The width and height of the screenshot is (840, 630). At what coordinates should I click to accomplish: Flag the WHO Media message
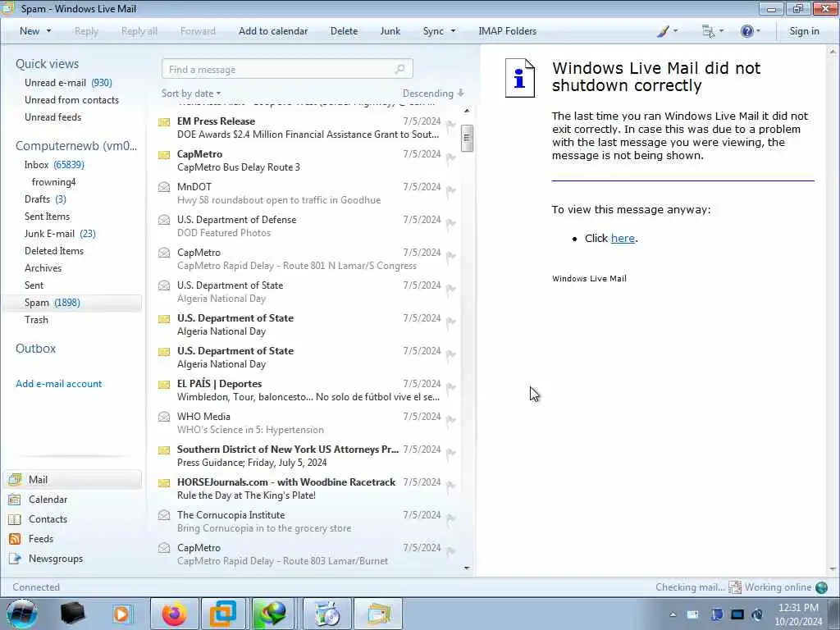(451, 420)
